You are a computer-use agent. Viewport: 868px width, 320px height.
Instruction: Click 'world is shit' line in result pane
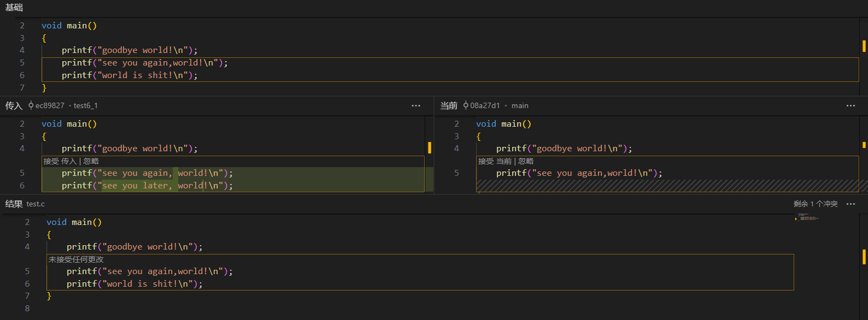[x=134, y=284]
